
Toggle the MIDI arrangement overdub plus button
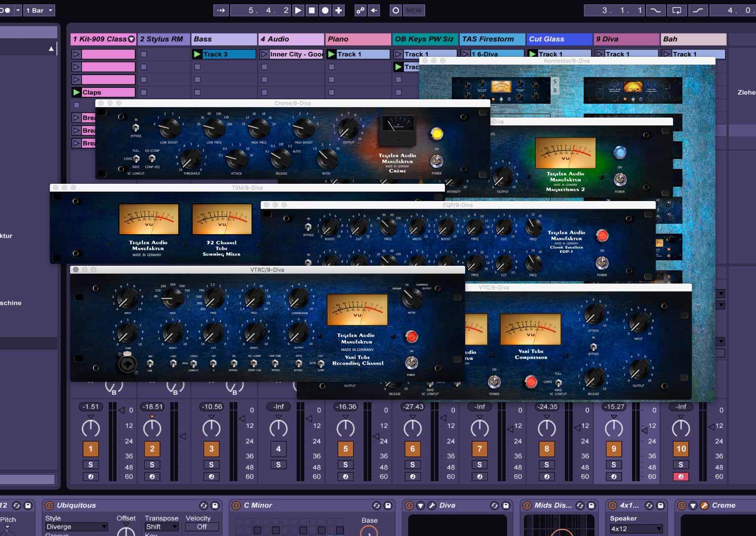pos(339,10)
